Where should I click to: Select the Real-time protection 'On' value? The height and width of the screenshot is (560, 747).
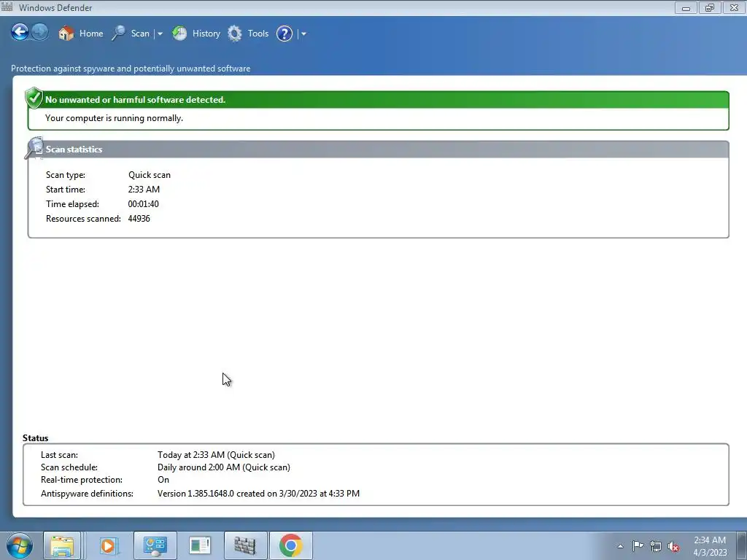point(163,480)
